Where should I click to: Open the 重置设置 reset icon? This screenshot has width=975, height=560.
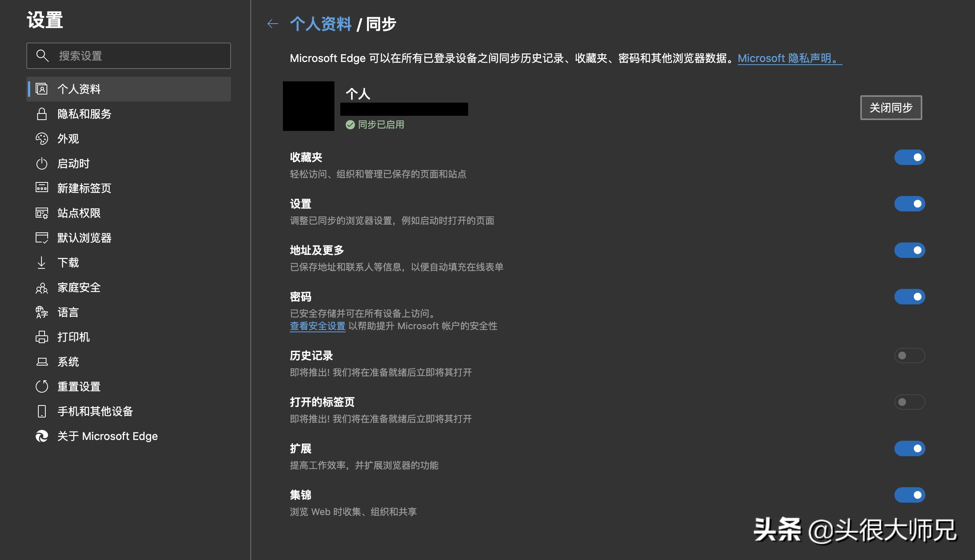tap(42, 387)
